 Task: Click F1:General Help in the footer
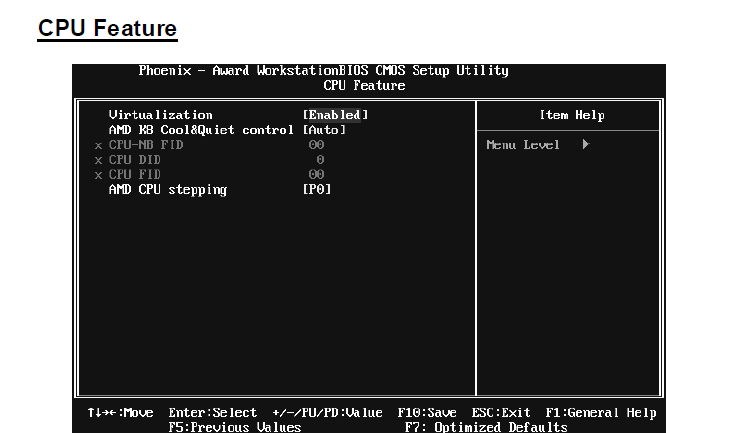pos(601,412)
